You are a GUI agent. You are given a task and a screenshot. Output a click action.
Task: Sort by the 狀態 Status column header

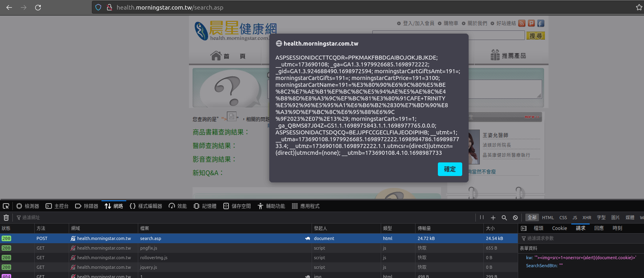(17, 228)
